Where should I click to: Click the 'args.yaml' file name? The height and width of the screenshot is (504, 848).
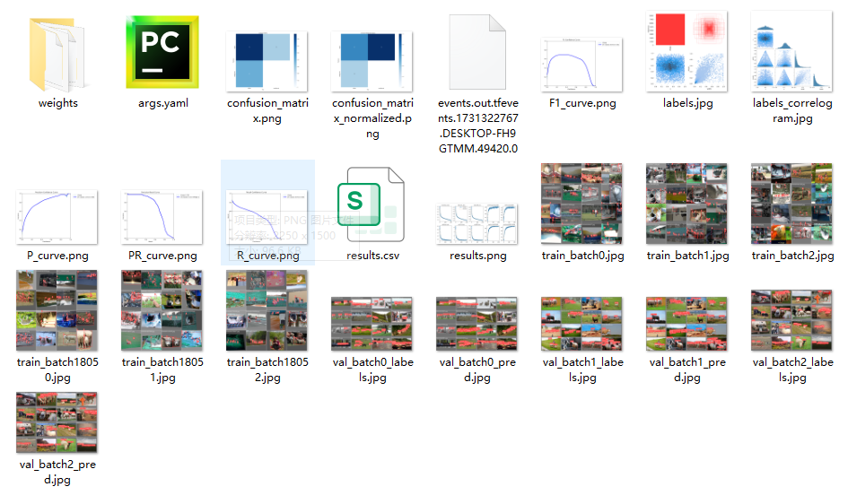click(x=162, y=102)
